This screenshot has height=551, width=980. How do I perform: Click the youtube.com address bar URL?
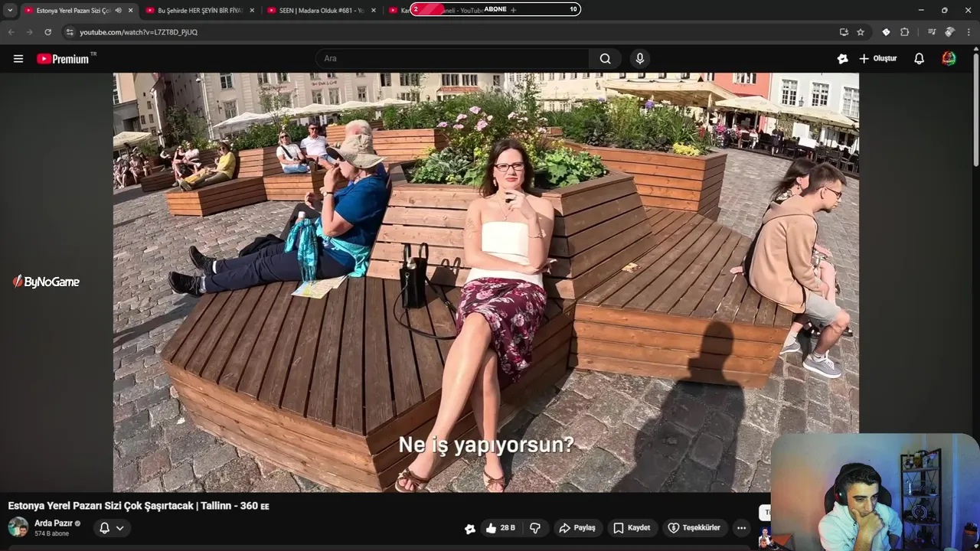[x=139, y=32]
